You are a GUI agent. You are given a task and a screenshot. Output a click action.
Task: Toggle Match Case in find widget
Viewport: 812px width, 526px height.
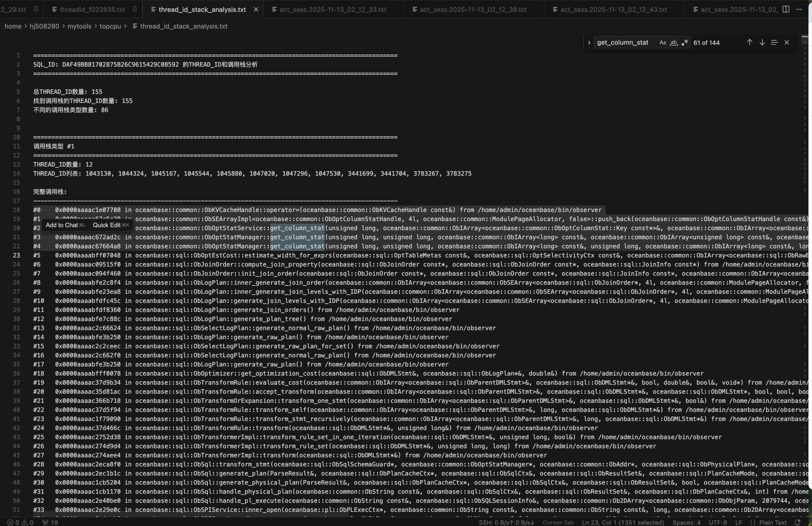(x=663, y=43)
